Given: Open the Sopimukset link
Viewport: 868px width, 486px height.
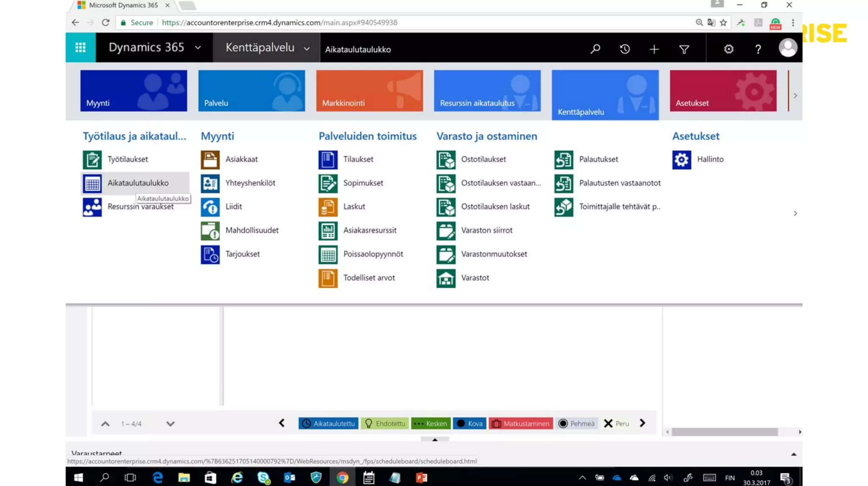Looking at the screenshot, I should pyautogui.click(x=363, y=183).
